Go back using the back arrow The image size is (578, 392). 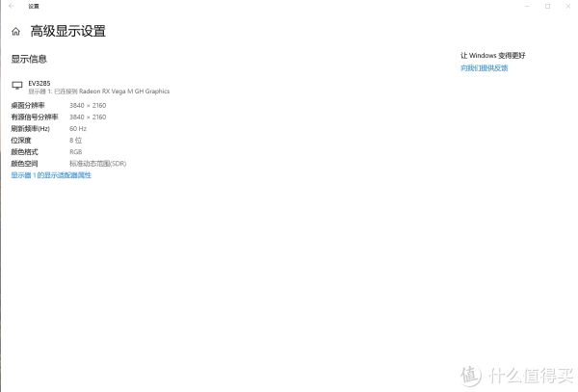click(x=12, y=6)
